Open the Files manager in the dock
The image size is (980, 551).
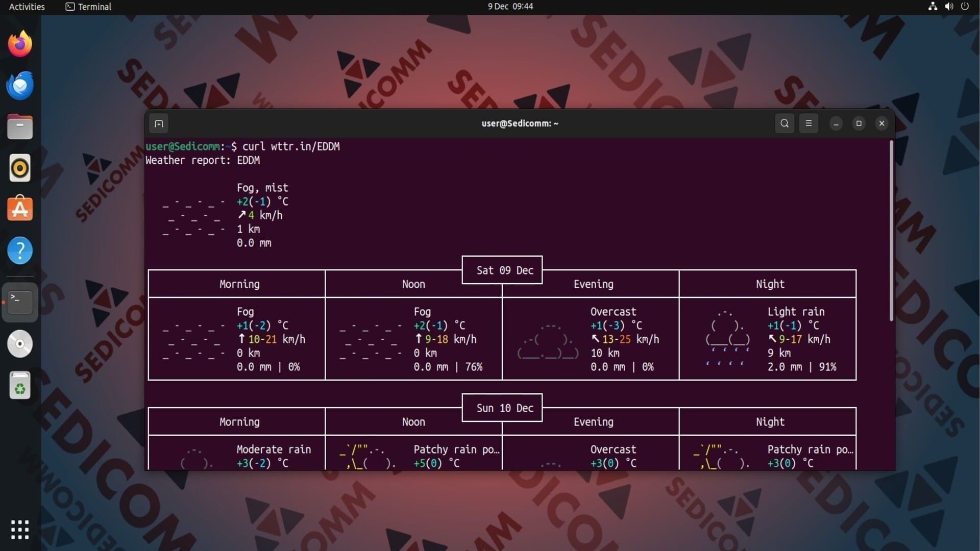pos(20,127)
